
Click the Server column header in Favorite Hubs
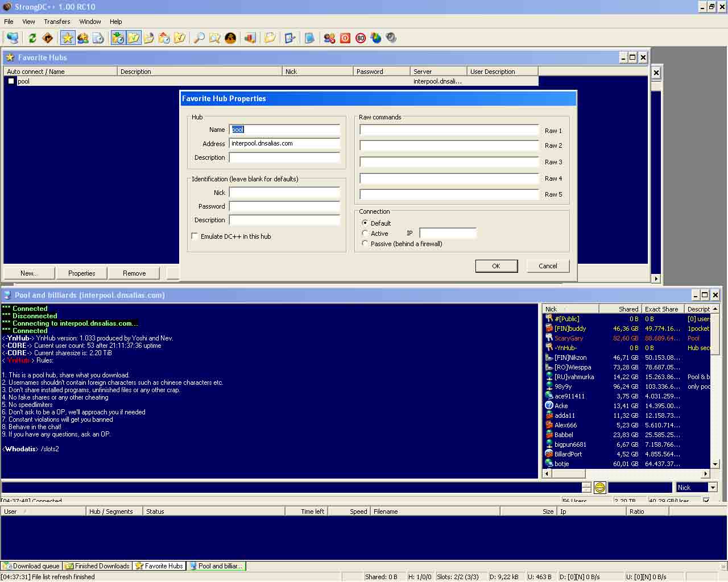pos(439,72)
